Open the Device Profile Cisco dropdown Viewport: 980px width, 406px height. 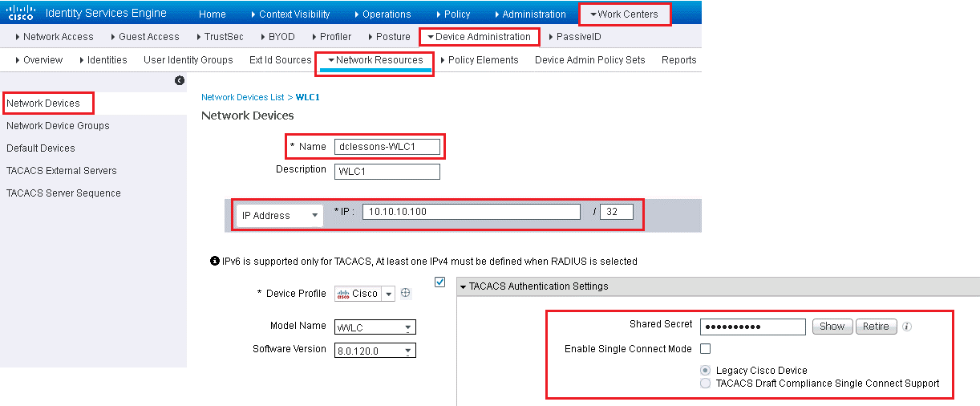coord(365,294)
